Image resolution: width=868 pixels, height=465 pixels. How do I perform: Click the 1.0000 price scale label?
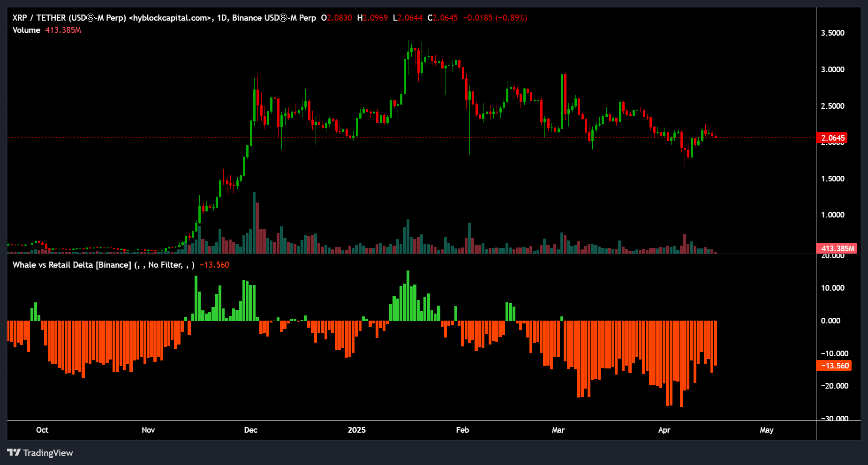pos(832,215)
